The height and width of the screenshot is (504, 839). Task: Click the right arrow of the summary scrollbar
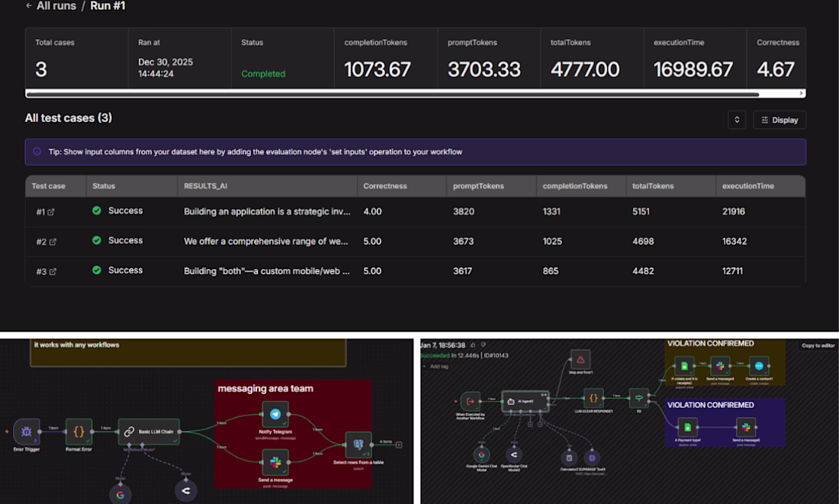click(x=801, y=94)
